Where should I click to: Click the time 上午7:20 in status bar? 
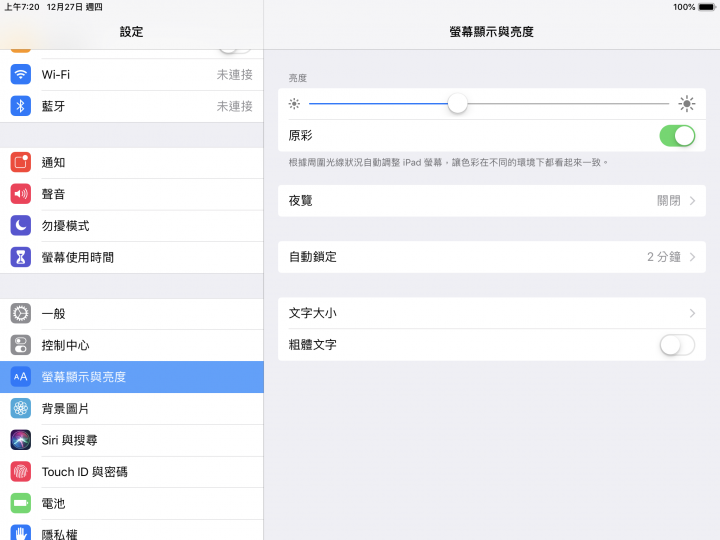(22, 7)
